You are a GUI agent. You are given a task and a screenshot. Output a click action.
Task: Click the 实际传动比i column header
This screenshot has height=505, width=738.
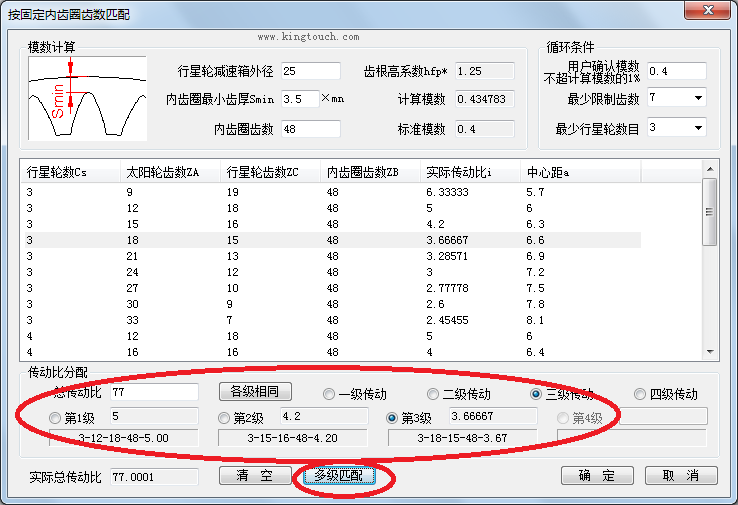pyautogui.click(x=470, y=172)
